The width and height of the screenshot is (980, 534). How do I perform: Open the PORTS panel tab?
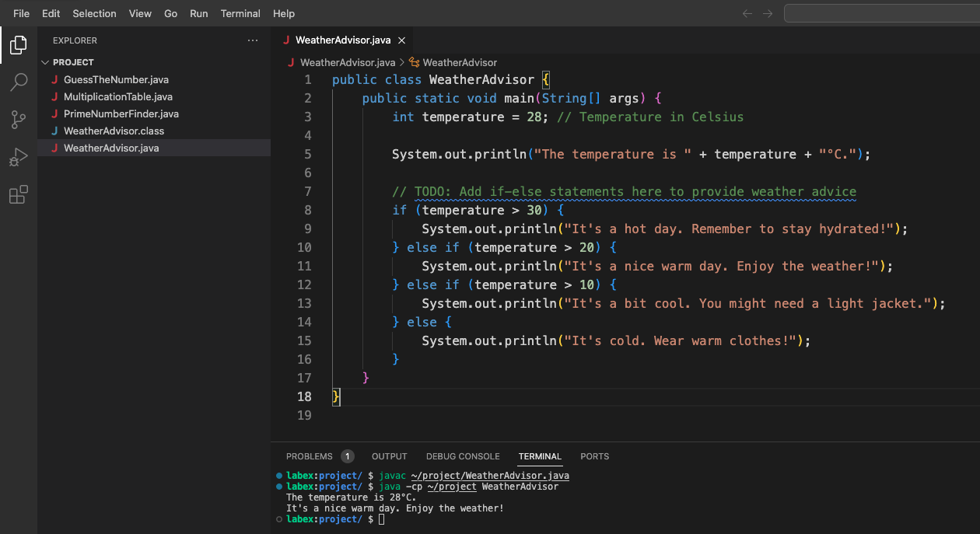(594, 456)
